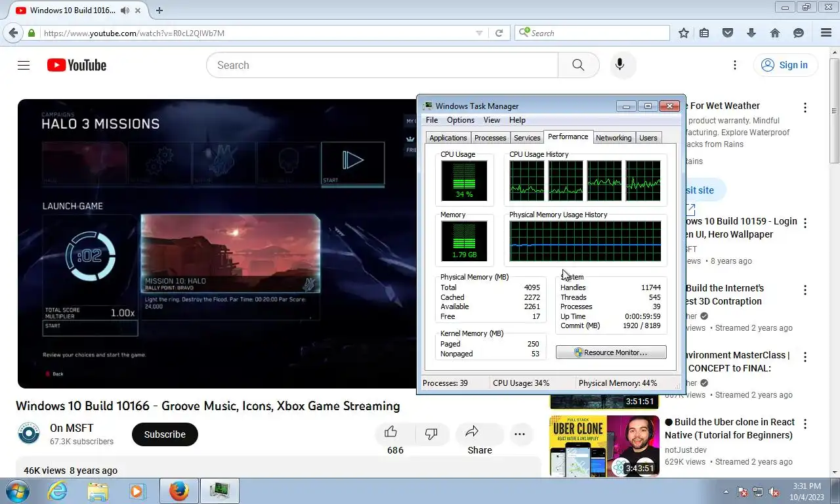Click the bookmark star icon

click(684, 33)
